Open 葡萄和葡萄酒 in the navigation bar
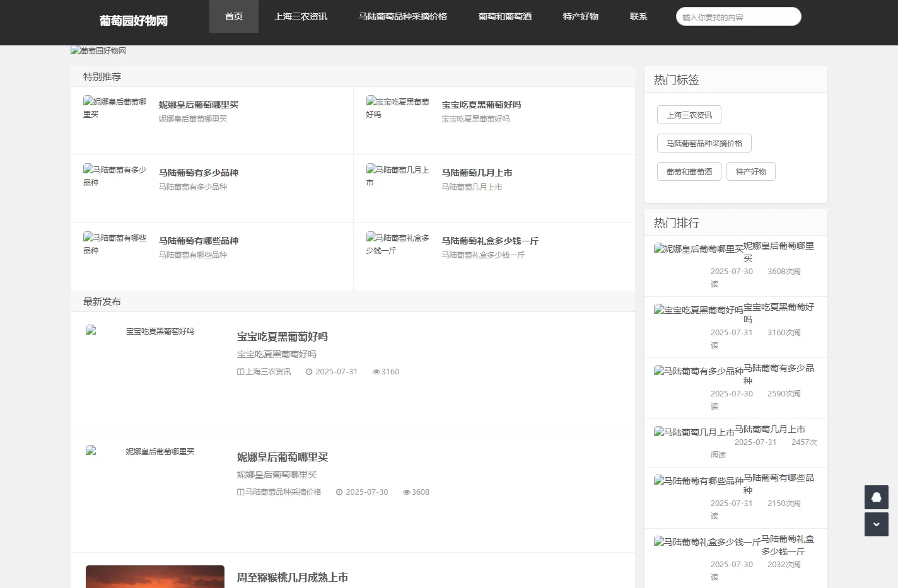898x588 pixels. click(505, 16)
